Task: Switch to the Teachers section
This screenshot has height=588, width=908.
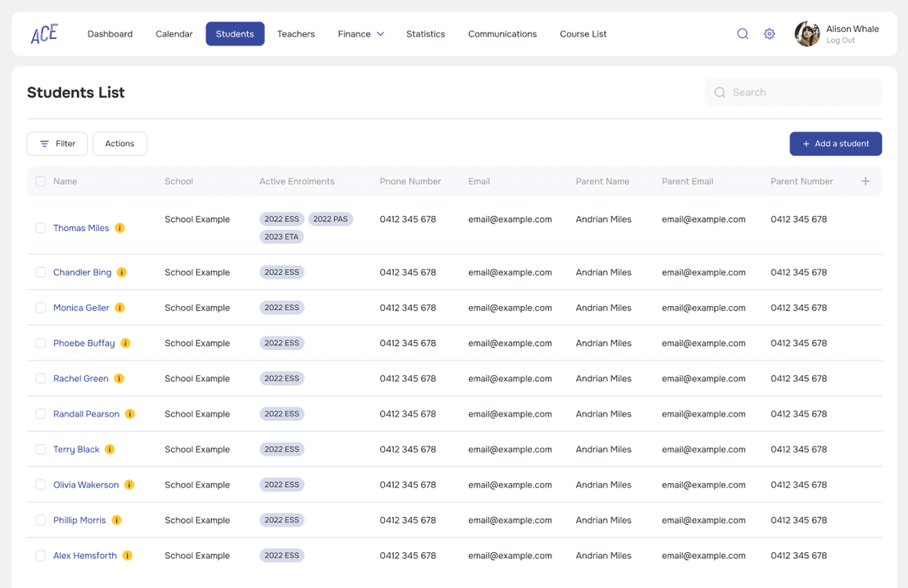Action: (x=296, y=34)
